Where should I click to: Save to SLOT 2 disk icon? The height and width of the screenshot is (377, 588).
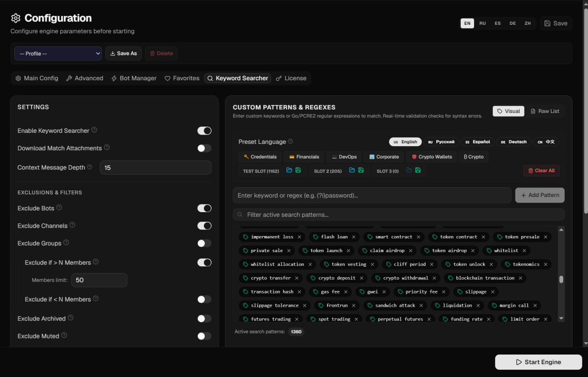tap(361, 170)
